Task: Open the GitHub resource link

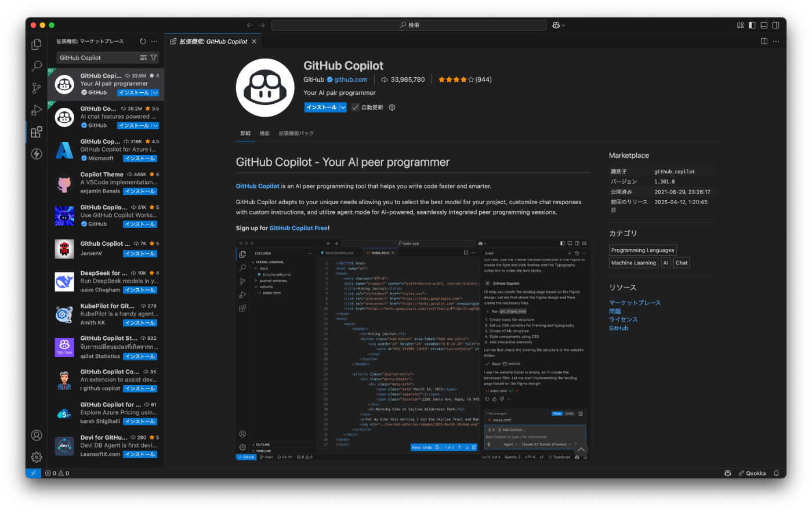Action: pos(618,328)
